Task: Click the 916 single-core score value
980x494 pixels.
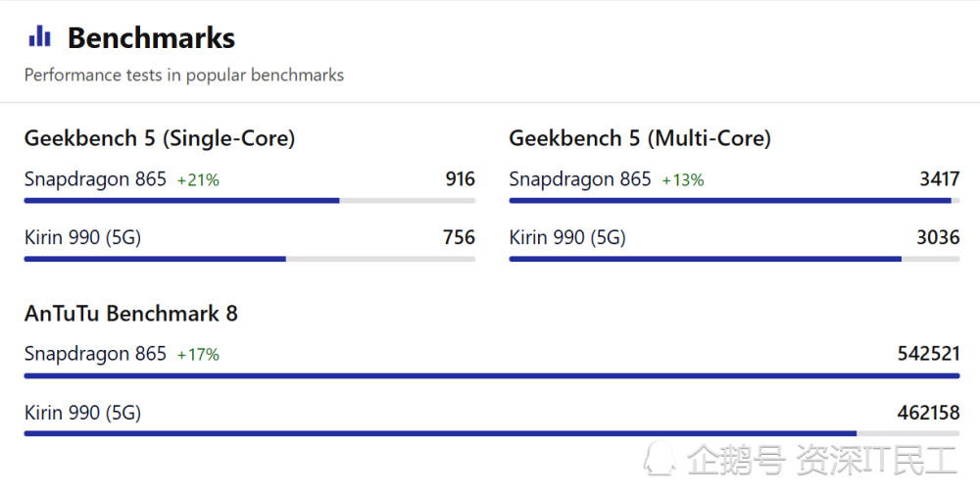Action: (x=461, y=179)
